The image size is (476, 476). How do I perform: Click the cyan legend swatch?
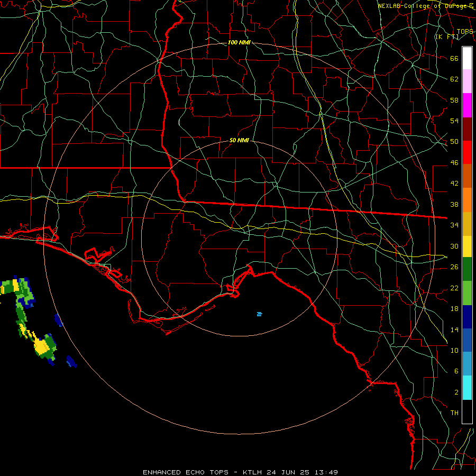[x=467, y=388]
